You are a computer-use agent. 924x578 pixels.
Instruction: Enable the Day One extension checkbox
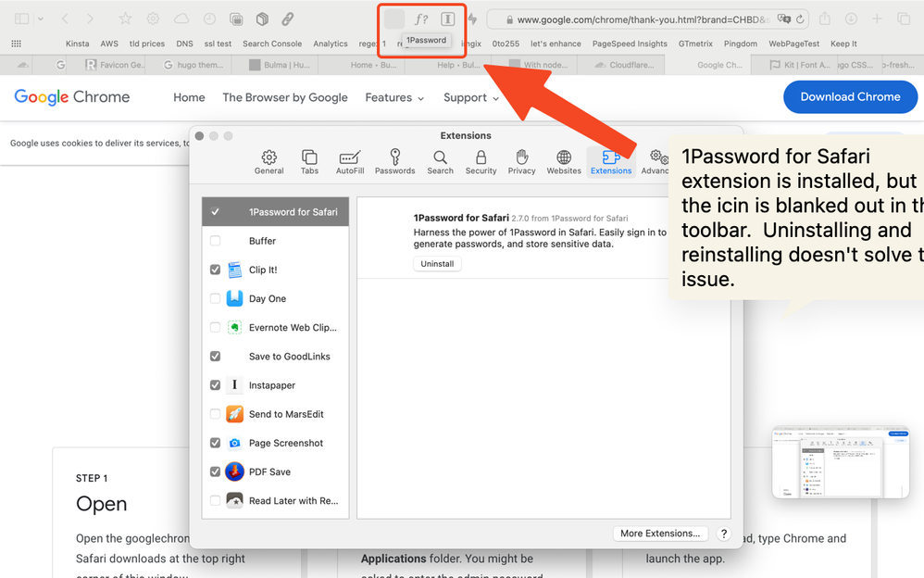click(x=215, y=298)
